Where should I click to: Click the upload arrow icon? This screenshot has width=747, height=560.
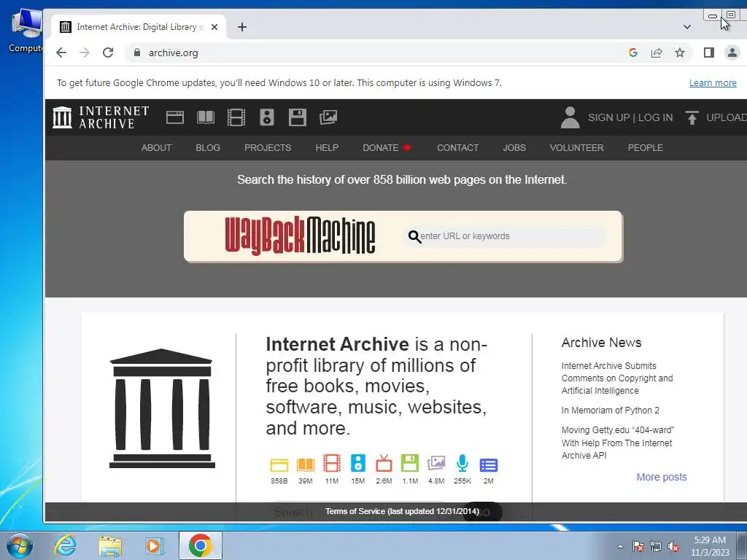coord(692,117)
